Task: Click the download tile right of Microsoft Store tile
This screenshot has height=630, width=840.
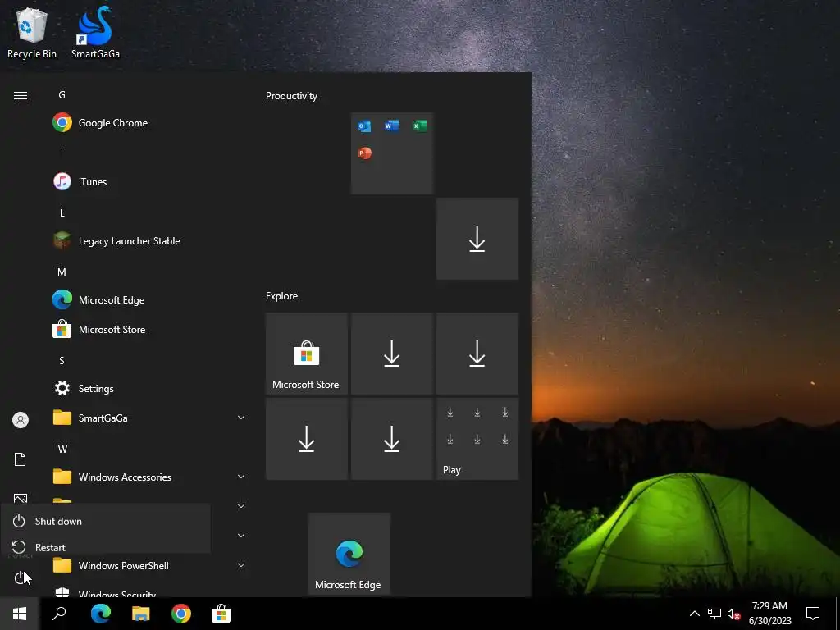Action: [391, 354]
